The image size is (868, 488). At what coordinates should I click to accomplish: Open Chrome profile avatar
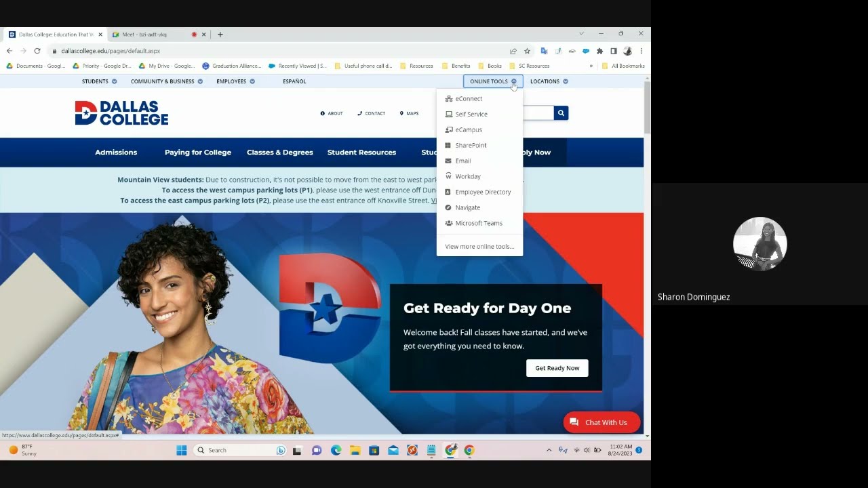[x=627, y=51]
